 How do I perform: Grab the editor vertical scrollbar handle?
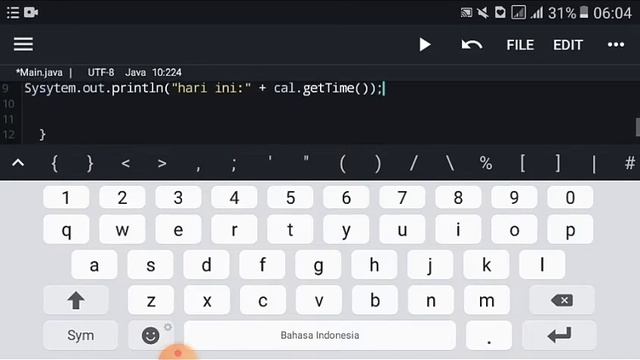click(x=638, y=127)
